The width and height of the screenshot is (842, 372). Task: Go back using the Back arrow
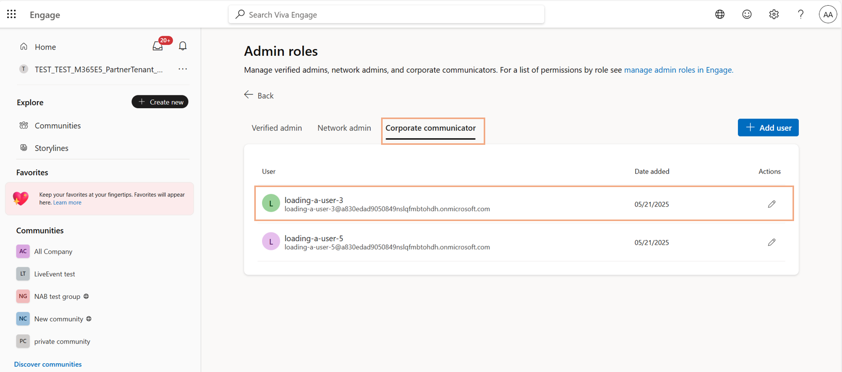(x=259, y=95)
